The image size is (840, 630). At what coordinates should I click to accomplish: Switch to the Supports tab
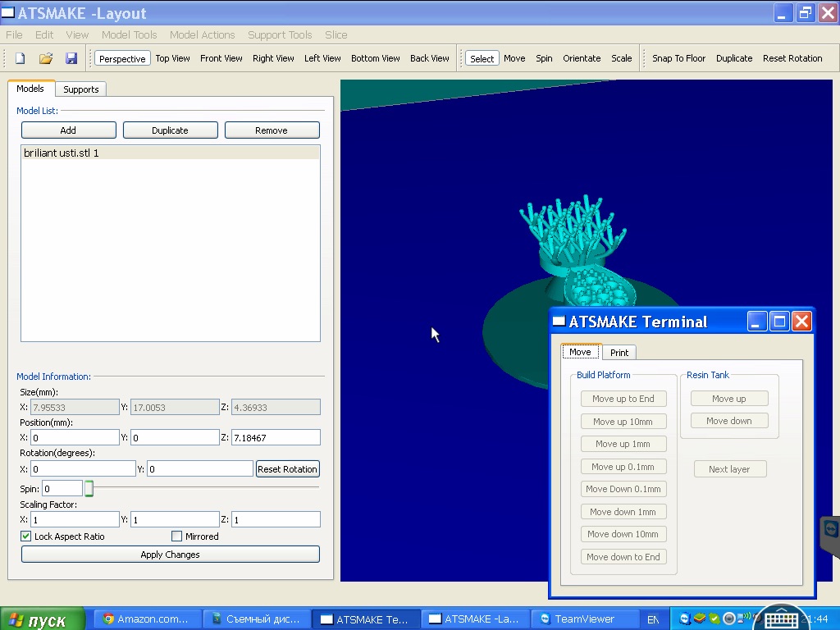coord(81,89)
